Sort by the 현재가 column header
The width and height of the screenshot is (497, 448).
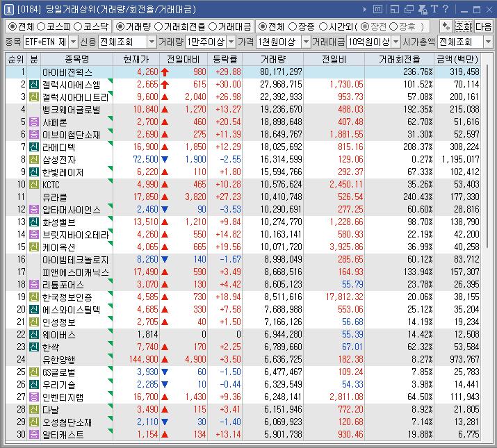[136, 59]
